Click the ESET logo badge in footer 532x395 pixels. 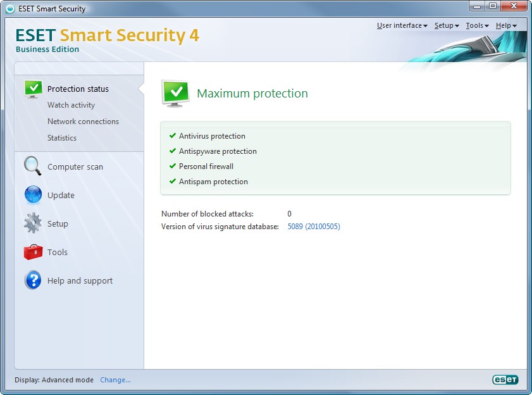(x=505, y=379)
